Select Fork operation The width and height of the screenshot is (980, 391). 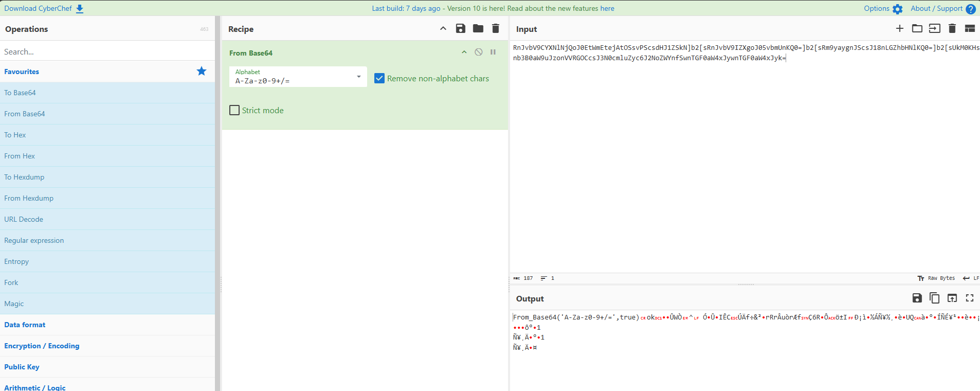click(x=107, y=282)
